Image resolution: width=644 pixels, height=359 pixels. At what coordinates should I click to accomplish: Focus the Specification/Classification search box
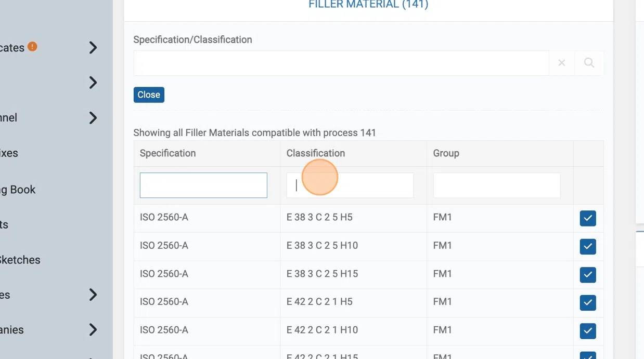pos(341,63)
